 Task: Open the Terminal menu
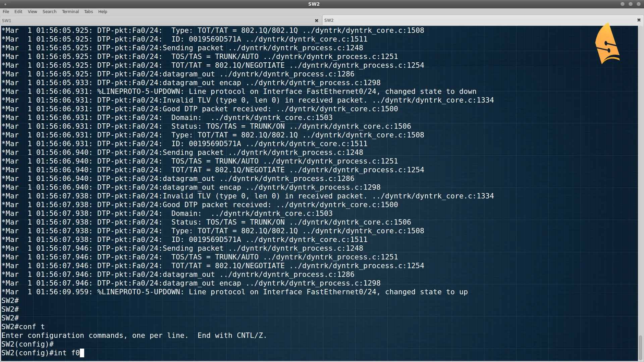point(70,11)
